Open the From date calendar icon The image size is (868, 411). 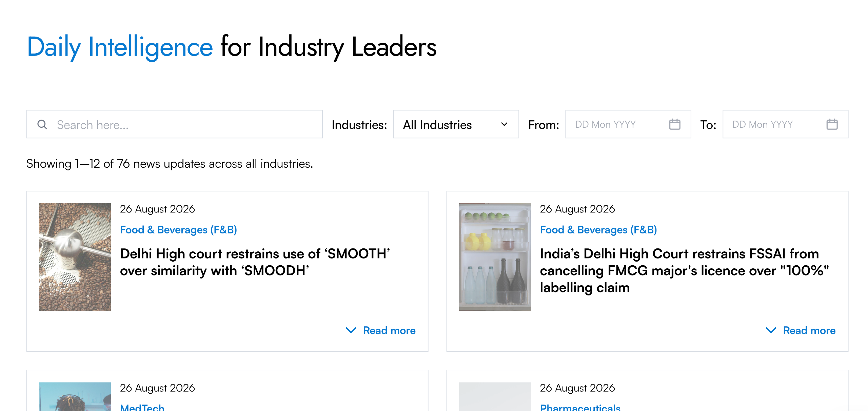tap(674, 124)
